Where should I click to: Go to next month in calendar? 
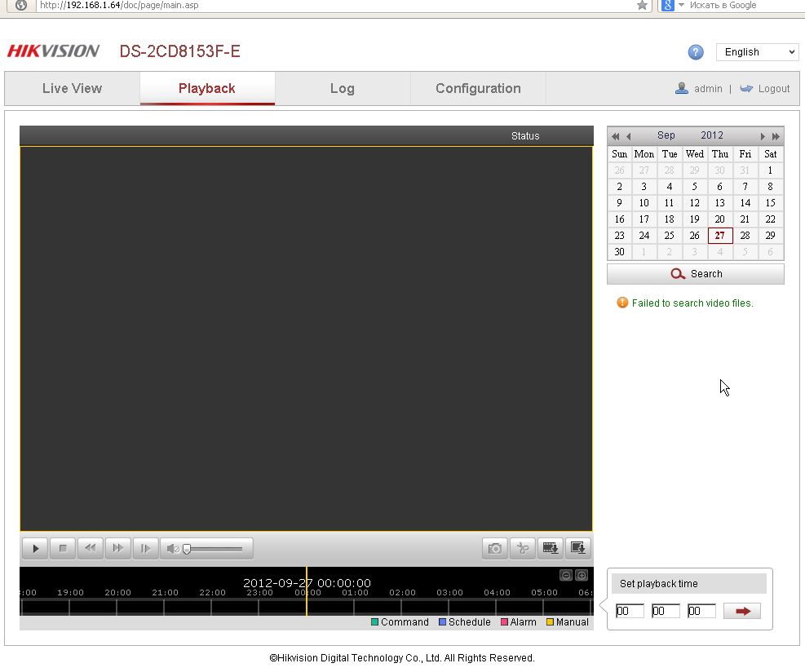763,136
